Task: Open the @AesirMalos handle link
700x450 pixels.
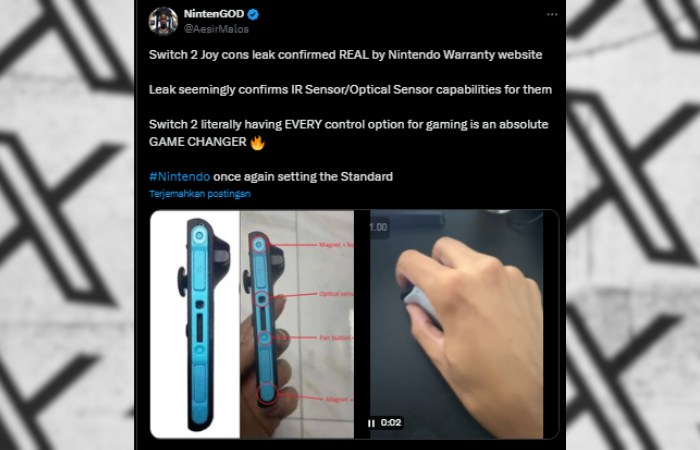Action: [x=216, y=29]
